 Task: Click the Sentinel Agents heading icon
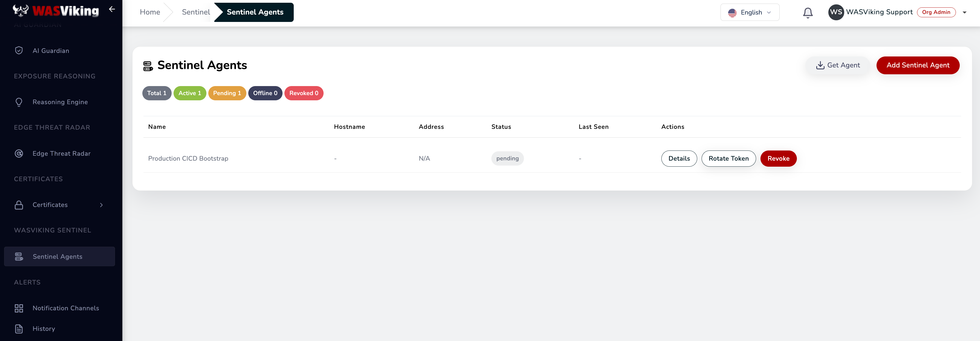(x=148, y=66)
